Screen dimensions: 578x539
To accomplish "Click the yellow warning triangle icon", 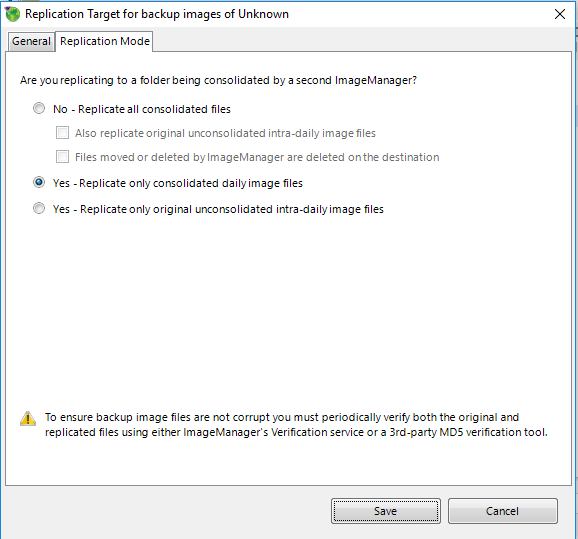I will coord(28,418).
